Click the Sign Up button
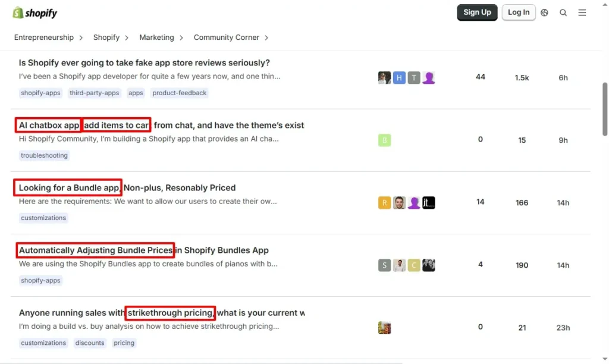The width and height of the screenshot is (609, 364). point(477,12)
